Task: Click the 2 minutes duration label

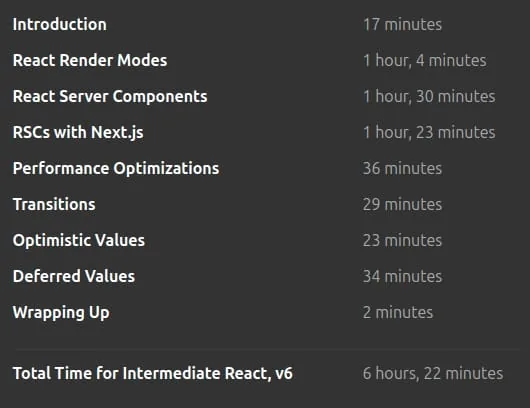Action: pyautogui.click(x=398, y=312)
